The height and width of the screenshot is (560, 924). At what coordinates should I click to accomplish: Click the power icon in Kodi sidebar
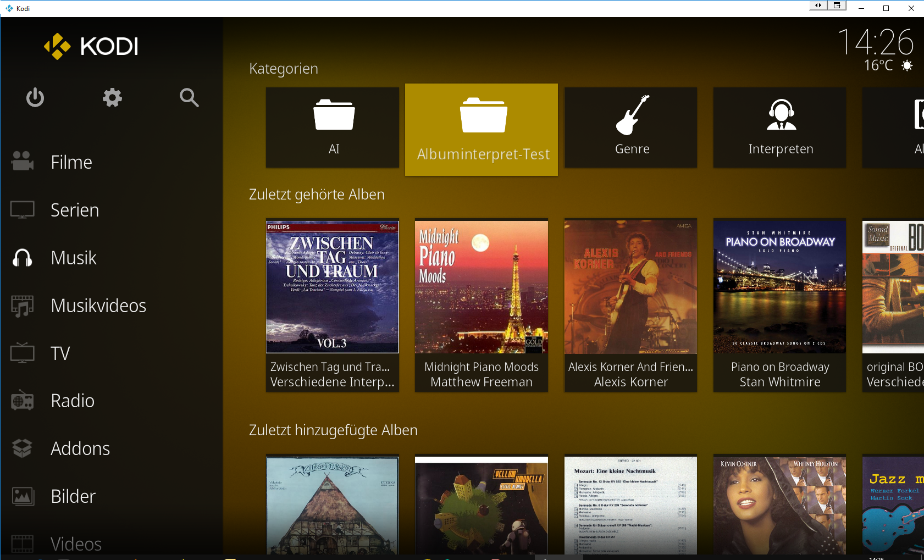pos(35,97)
